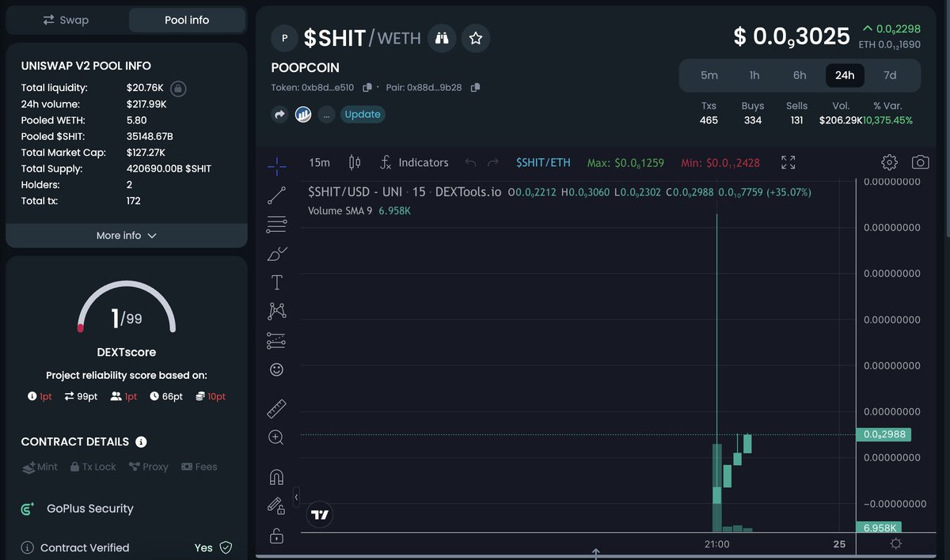This screenshot has width=950, height=560.
Task: Open the round chart logo link
Action: (303, 115)
